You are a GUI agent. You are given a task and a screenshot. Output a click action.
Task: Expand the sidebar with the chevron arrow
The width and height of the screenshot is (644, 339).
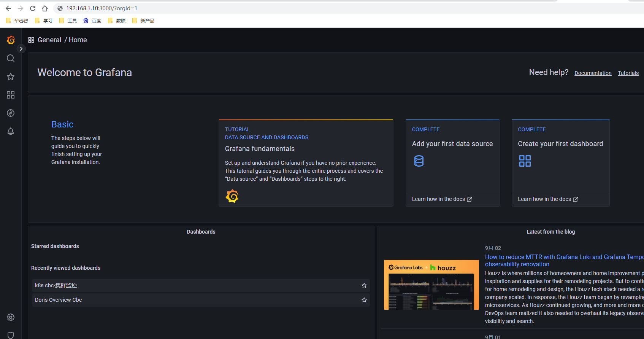tap(21, 49)
